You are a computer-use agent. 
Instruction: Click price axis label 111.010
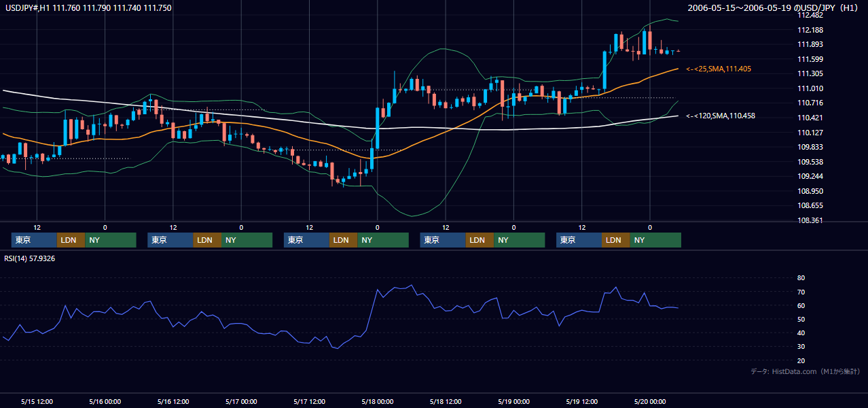810,88
